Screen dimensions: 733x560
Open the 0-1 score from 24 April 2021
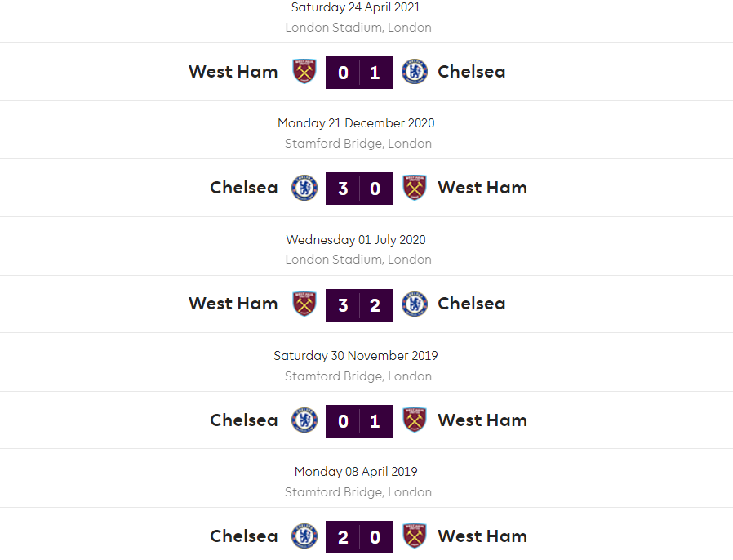359,73
